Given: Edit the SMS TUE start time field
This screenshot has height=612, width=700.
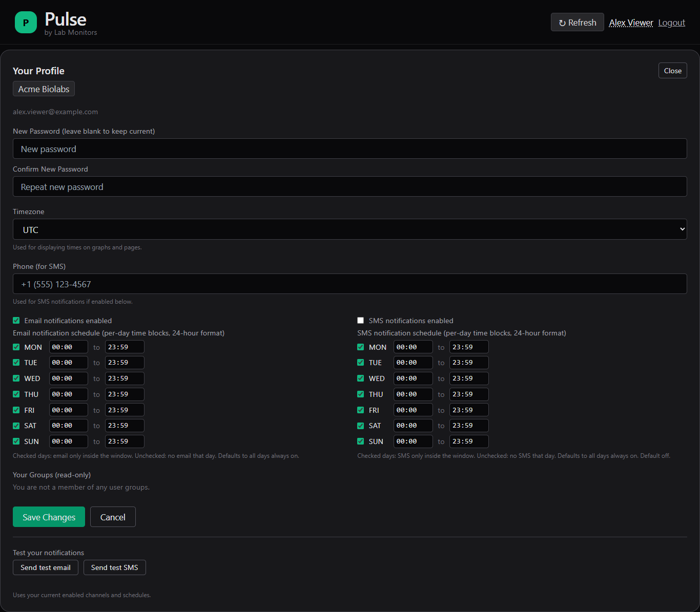Looking at the screenshot, I should coord(413,363).
